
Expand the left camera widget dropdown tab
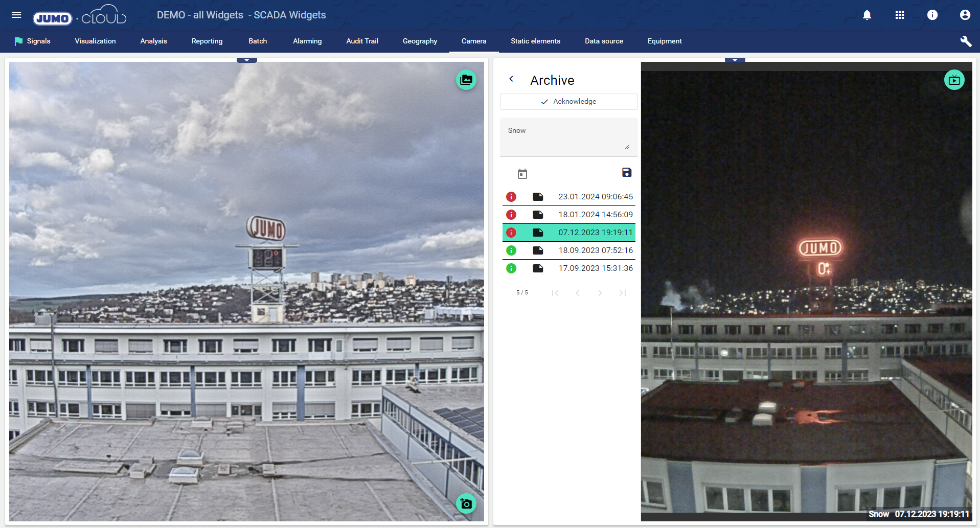(246, 60)
